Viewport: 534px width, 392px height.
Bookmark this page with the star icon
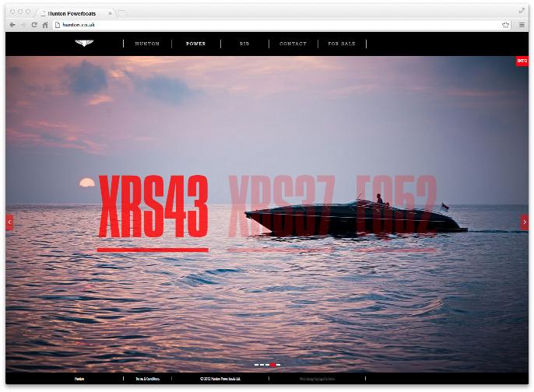tap(506, 25)
